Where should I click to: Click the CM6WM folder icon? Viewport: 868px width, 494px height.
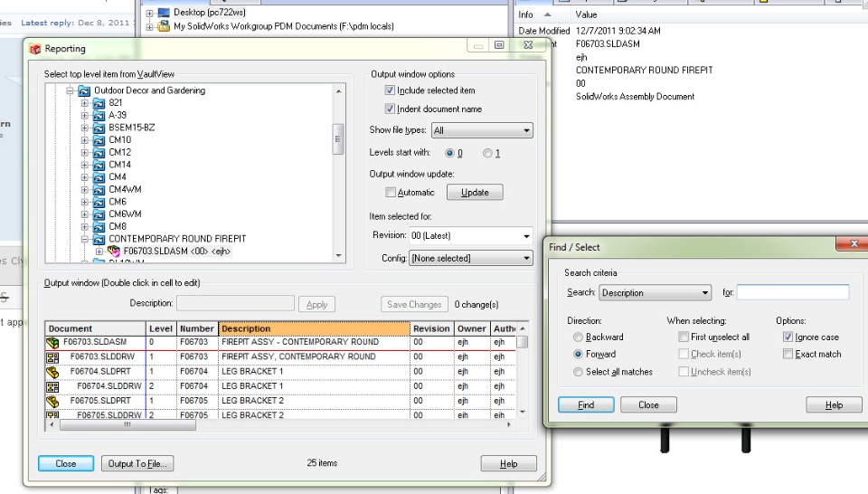point(99,214)
